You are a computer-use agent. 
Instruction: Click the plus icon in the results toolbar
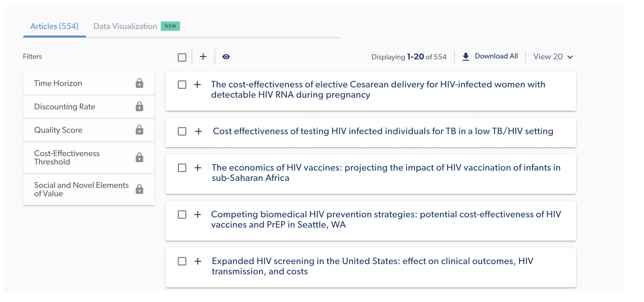coord(203,57)
